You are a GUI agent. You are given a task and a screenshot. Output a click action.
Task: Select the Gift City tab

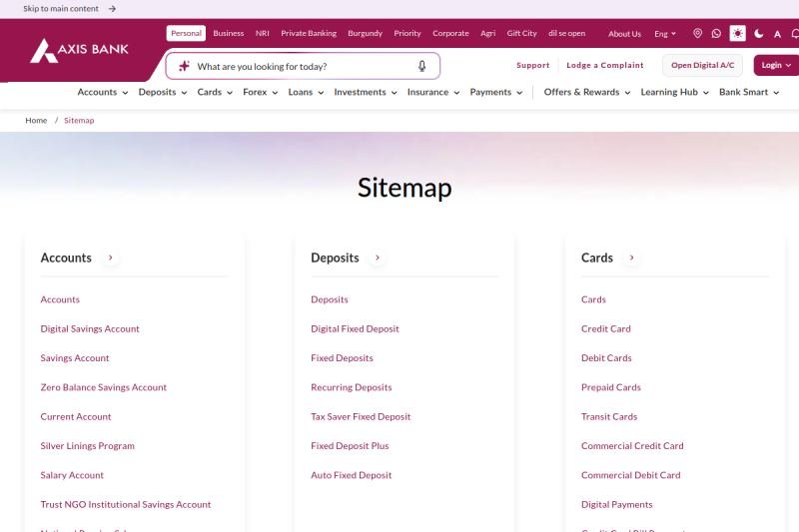pos(521,33)
